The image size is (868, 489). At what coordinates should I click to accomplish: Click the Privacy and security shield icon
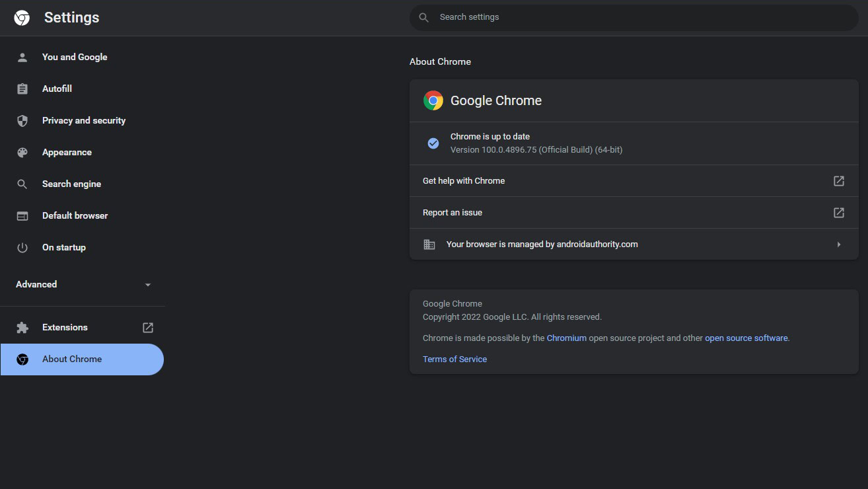pos(22,121)
